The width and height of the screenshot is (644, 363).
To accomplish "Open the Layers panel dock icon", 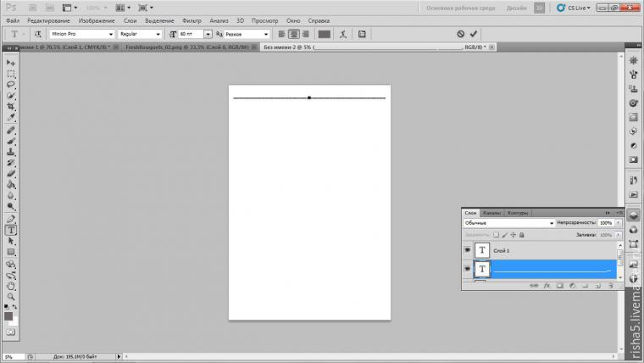I will [x=633, y=215].
